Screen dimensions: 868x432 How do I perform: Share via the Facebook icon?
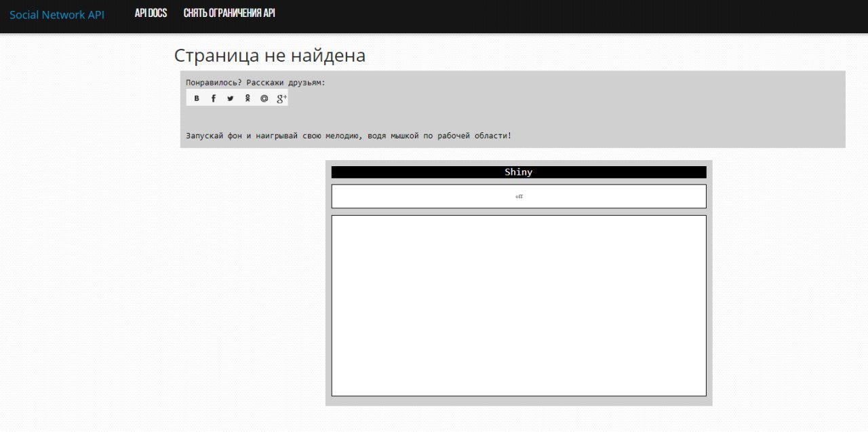point(214,98)
